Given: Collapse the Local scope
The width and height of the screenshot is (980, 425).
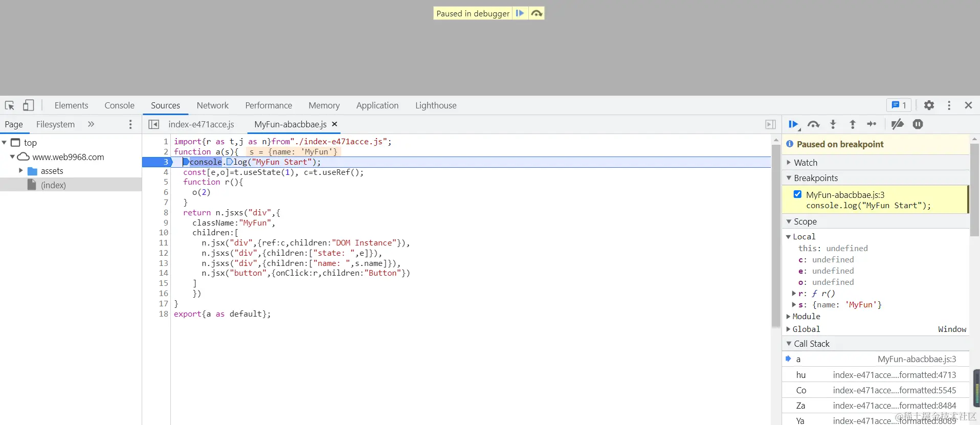Looking at the screenshot, I should click(788, 237).
